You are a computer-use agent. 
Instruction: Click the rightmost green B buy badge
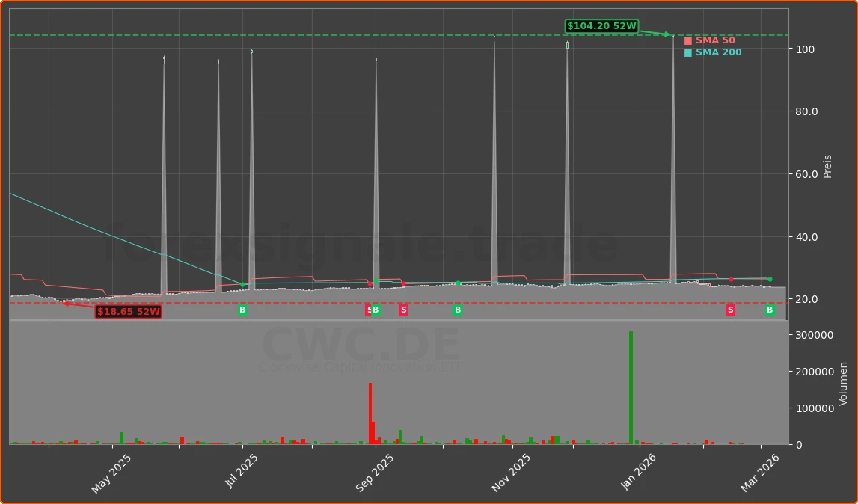coord(770,310)
